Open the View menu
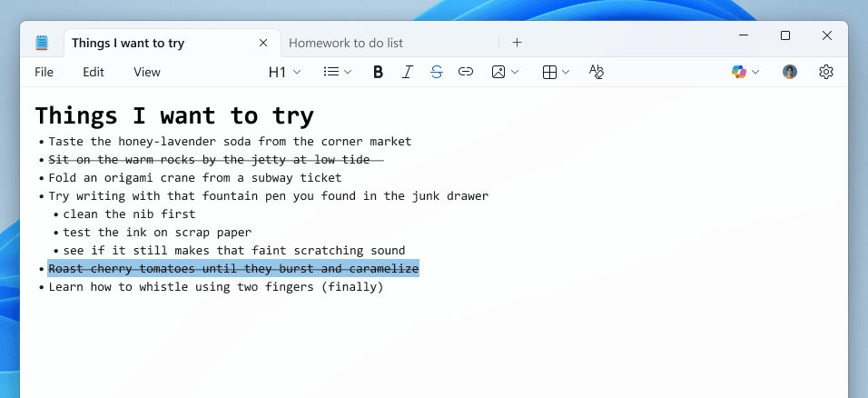The width and height of the screenshot is (868, 398). [x=146, y=72]
